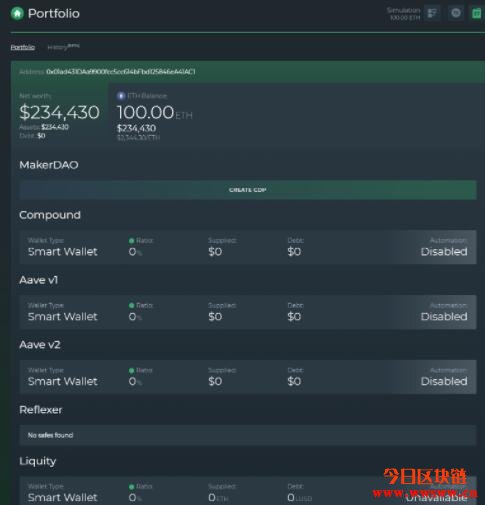
Task: Click the Assets $234,430 line
Action: point(44,127)
